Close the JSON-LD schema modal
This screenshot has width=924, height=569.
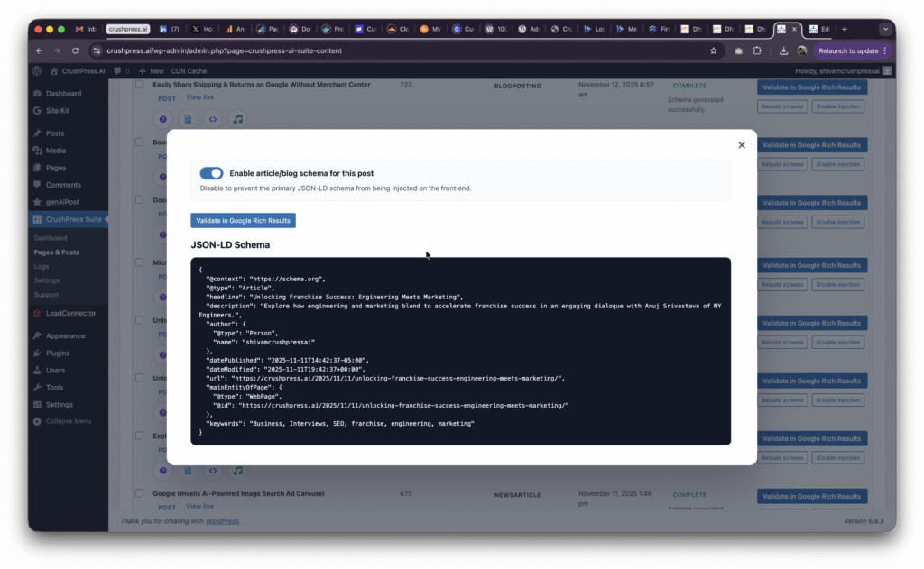(x=742, y=145)
